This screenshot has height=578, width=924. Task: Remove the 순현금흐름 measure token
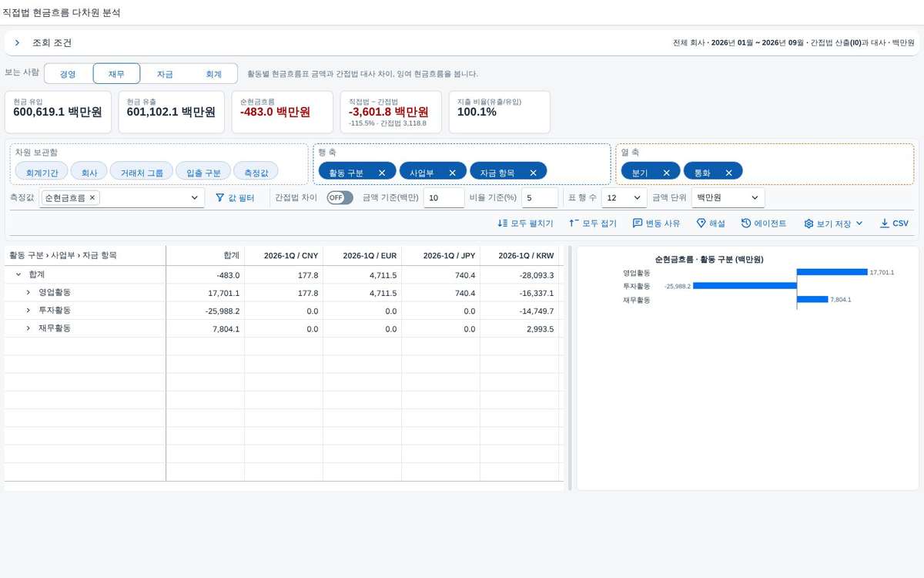pos(92,198)
